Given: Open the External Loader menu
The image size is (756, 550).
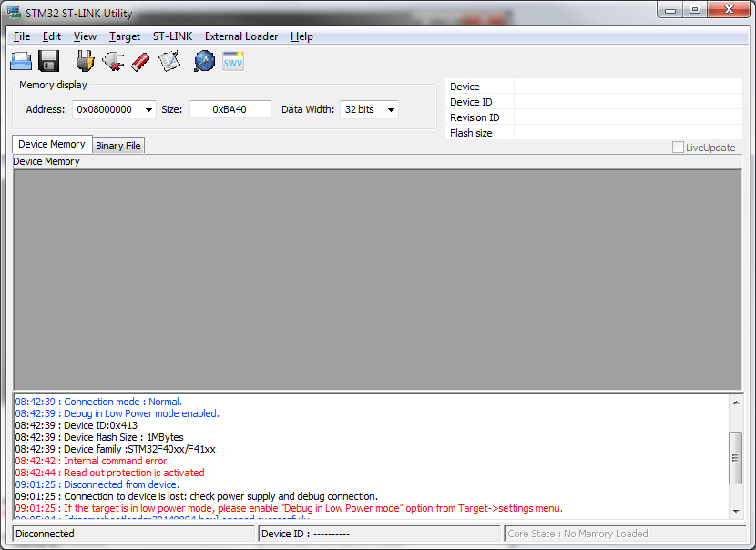Looking at the screenshot, I should pos(241,36).
